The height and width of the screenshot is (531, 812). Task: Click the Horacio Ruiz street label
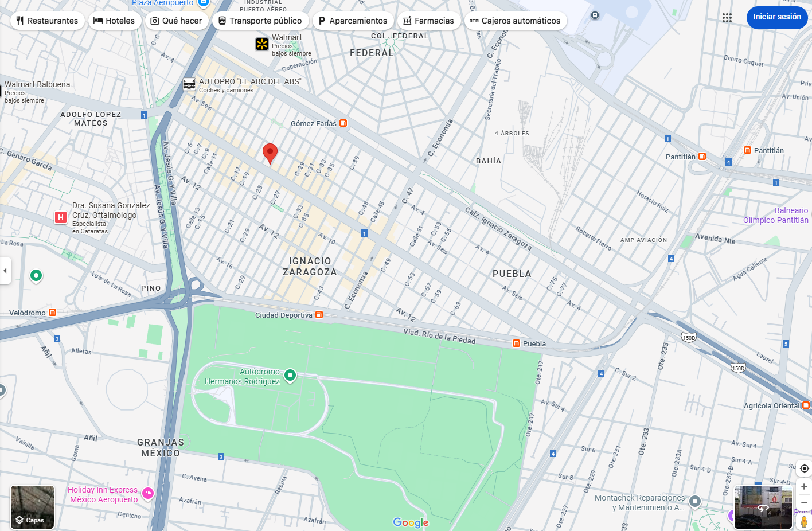[652, 202]
